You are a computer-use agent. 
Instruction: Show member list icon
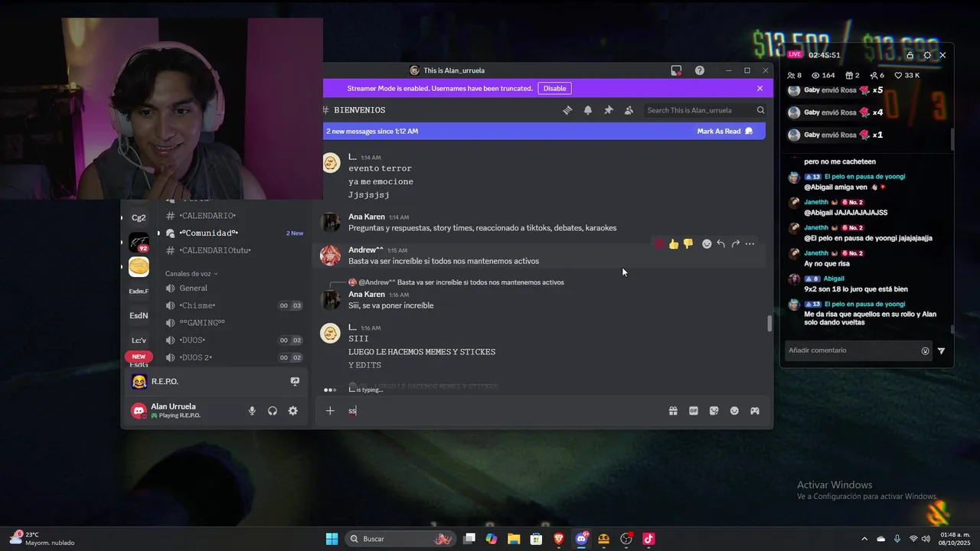(629, 110)
